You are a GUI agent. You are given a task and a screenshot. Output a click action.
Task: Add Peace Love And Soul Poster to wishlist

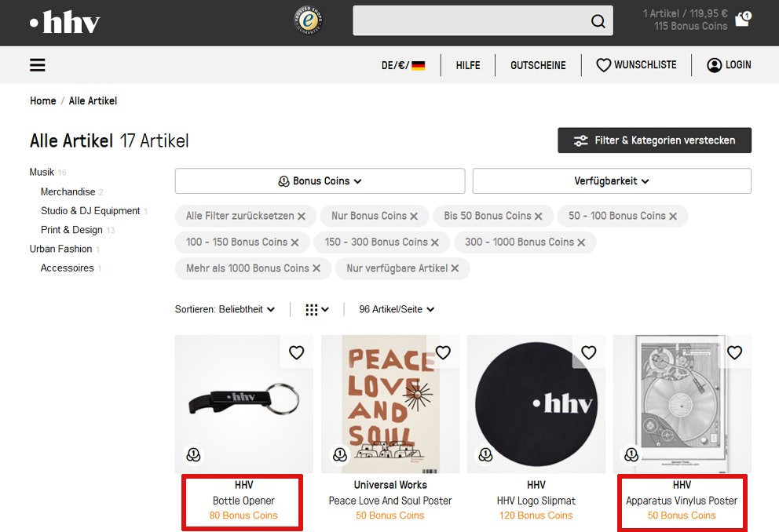pos(443,353)
